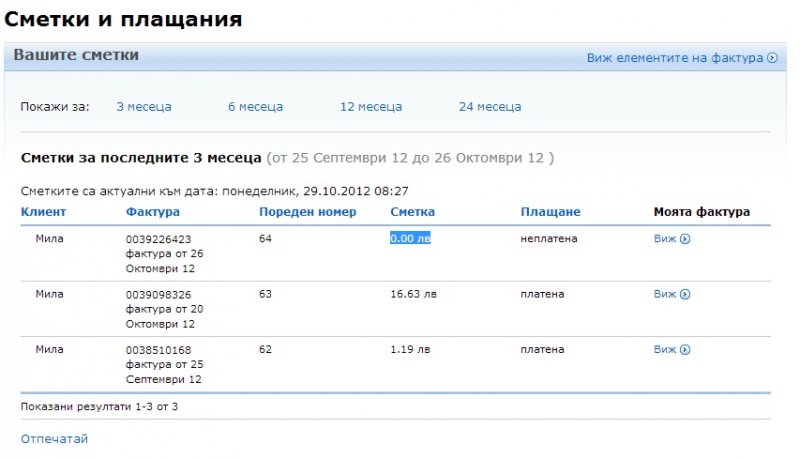Image resolution: width=800 pixels, height=459 pixels.
Task: Click sequence number 63
Action: (x=265, y=294)
